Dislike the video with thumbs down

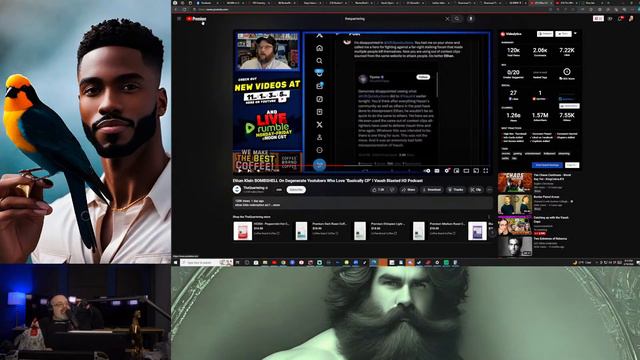(392, 190)
